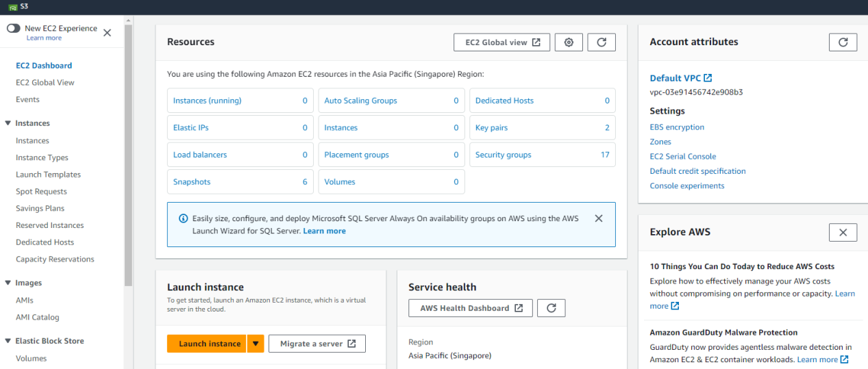The height and width of the screenshot is (369, 868).
Task: Open Savings Plans in the sidebar
Action: (x=40, y=208)
